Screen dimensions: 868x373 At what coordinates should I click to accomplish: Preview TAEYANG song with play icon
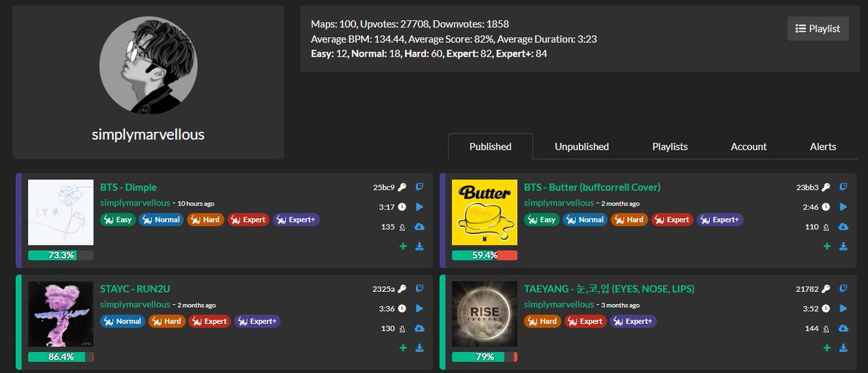pos(843,308)
